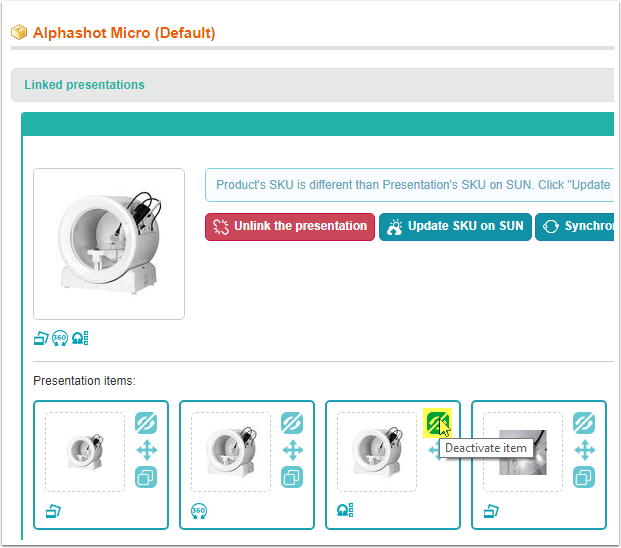Click the Presentation items: label
Screen dimensions: 621x548
(84, 381)
